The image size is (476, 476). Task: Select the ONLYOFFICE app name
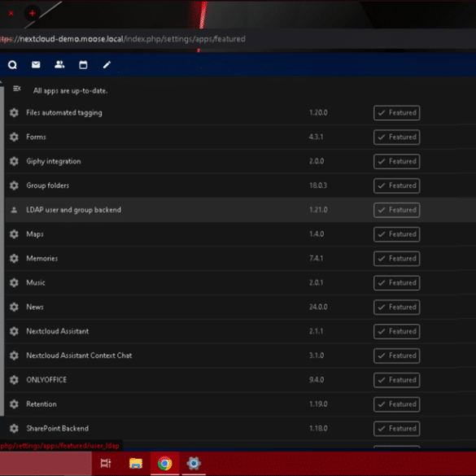point(46,380)
